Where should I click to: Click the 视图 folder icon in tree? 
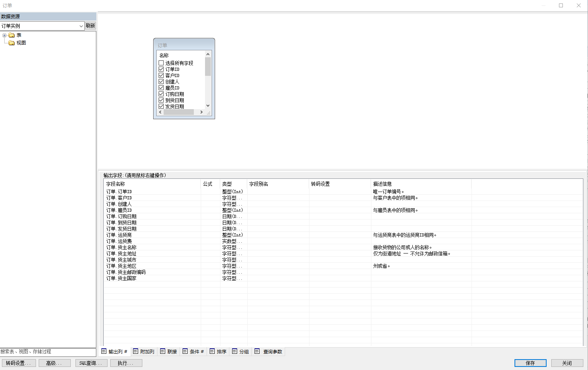(x=12, y=43)
